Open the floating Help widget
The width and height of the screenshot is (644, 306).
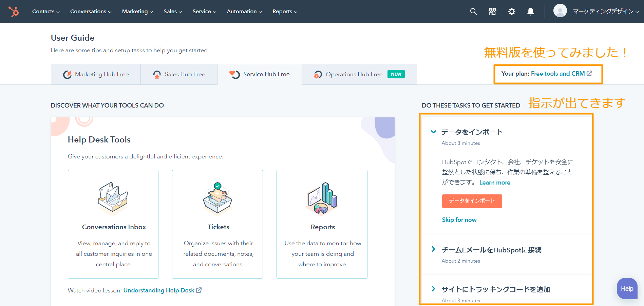tap(627, 289)
